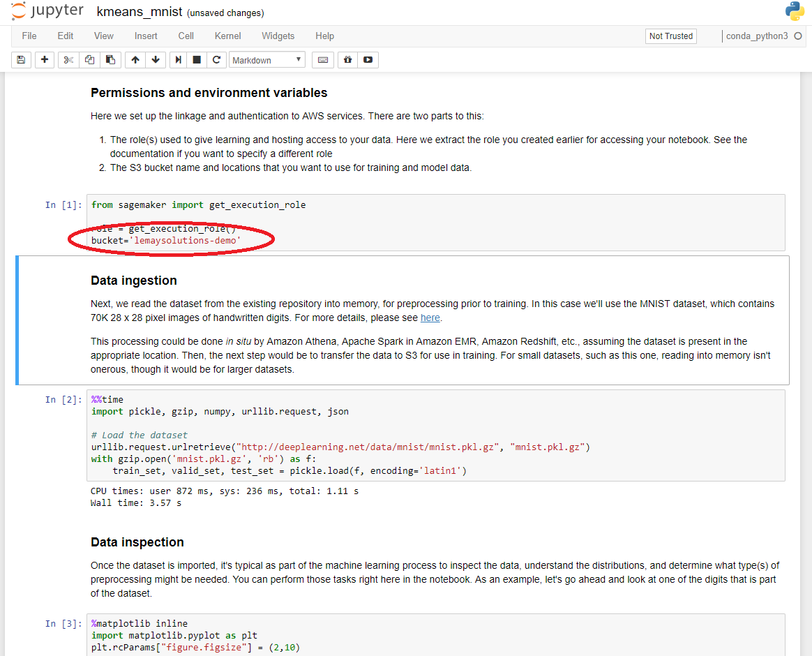This screenshot has width=812, height=656.
Task: Rename notebook by clicking kmeans_mnist title
Action: 140,13
